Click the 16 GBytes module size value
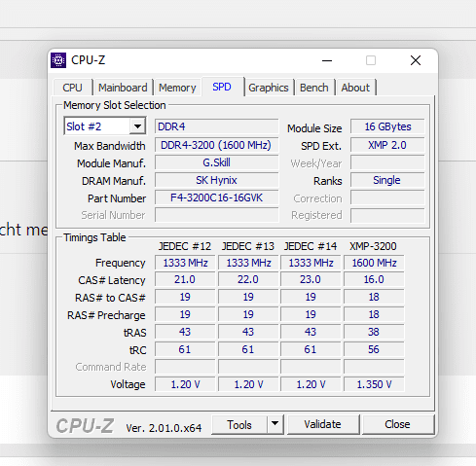Viewport: 476px width, 466px height. click(387, 126)
